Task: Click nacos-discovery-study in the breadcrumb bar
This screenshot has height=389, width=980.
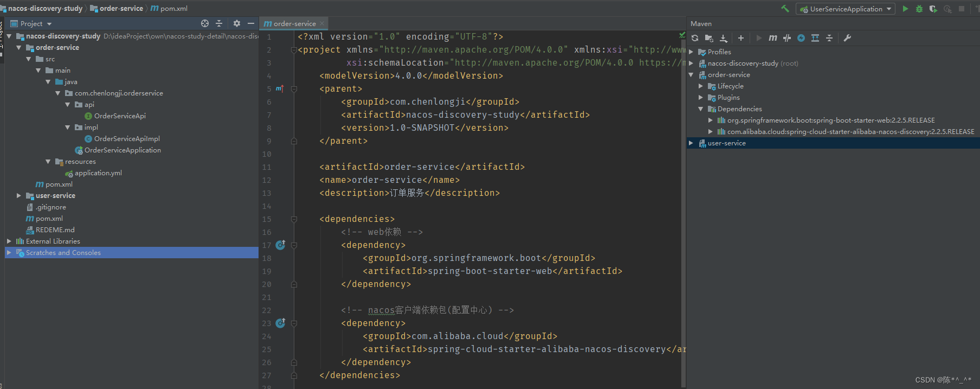Action: 46,8
